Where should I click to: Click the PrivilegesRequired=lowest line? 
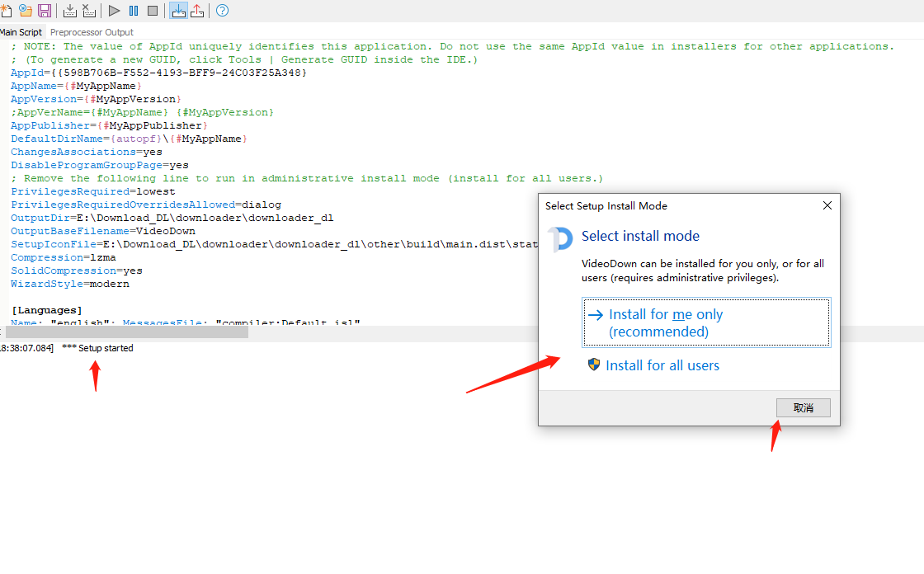[x=93, y=191]
